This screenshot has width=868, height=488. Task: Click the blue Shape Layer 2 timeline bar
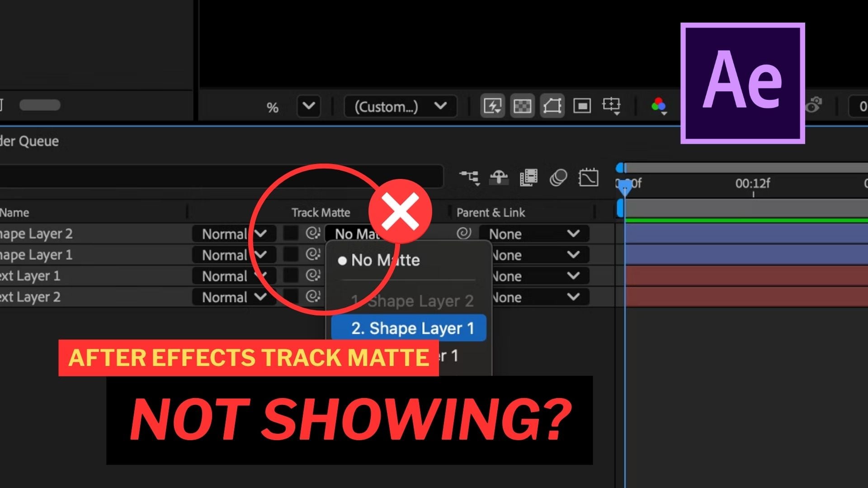(x=746, y=234)
